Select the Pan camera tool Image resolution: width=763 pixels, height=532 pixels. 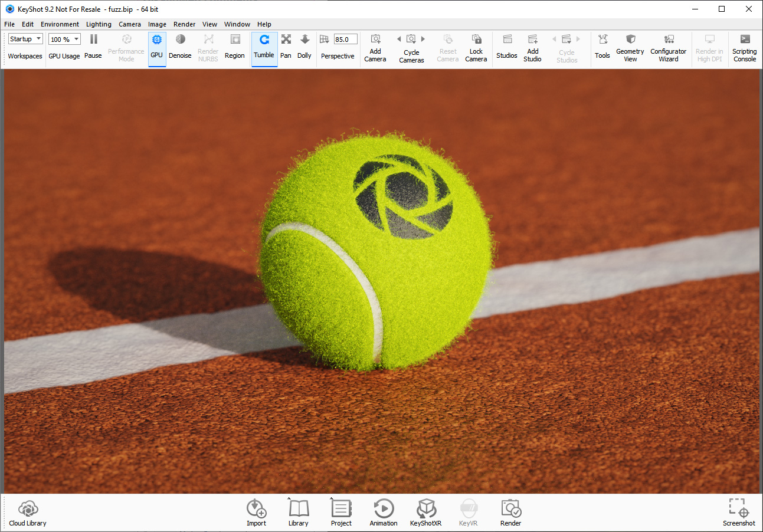(286, 47)
